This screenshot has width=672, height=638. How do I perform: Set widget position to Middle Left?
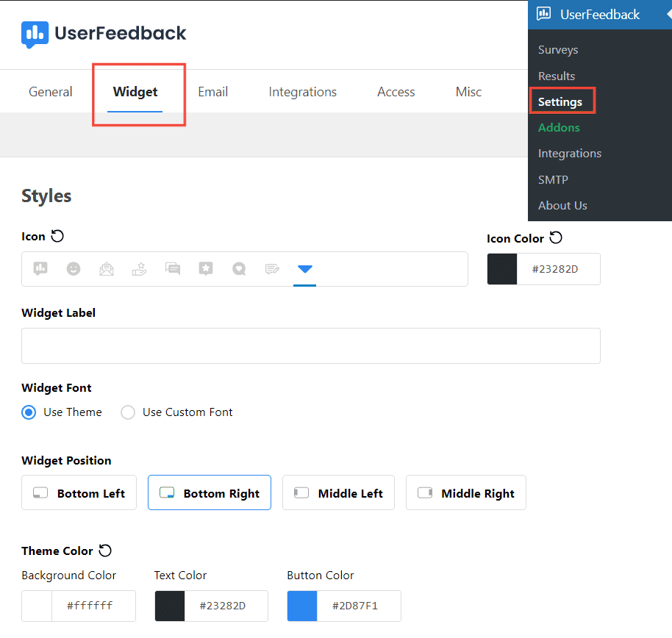338,492
